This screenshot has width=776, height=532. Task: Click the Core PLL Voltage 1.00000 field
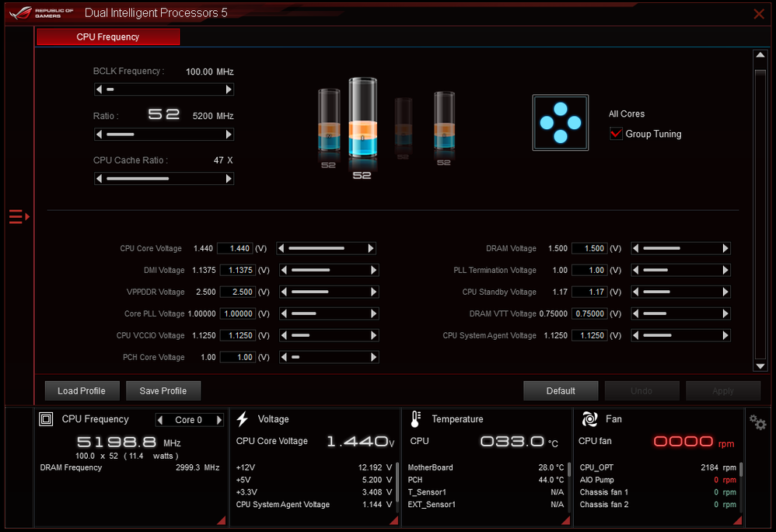tap(238, 313)
